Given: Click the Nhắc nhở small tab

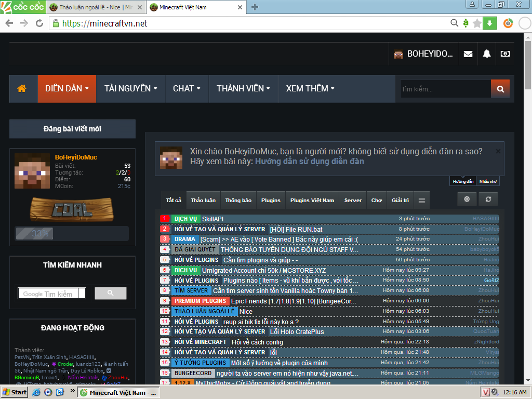Looking at the screenshot, I should (x=488, y=181).
